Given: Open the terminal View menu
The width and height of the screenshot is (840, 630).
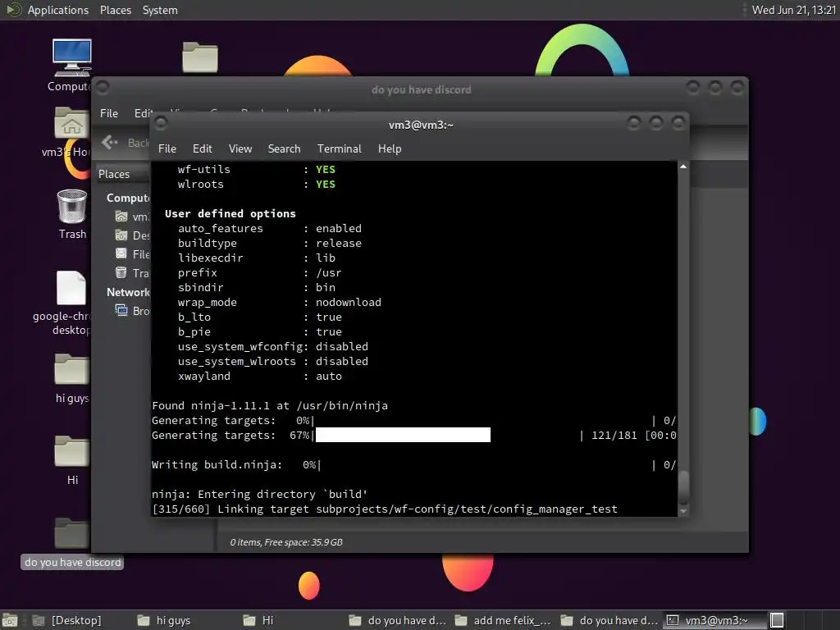Looking at the screenshot, I should point(240,148).
